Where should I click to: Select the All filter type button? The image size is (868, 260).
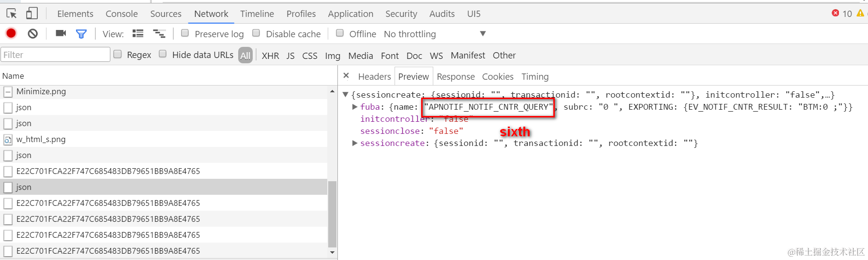(x=245, y=56)
